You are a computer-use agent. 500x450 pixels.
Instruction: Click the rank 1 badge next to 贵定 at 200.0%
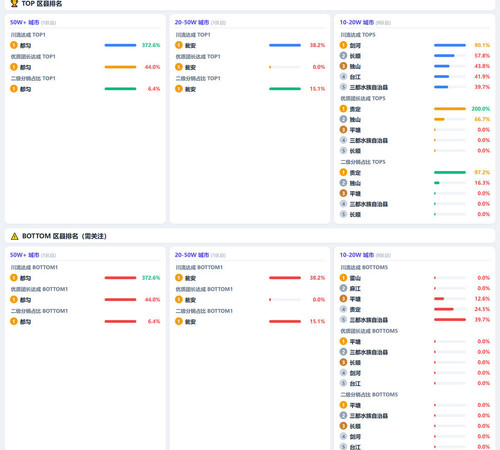[x=343, y=109]
